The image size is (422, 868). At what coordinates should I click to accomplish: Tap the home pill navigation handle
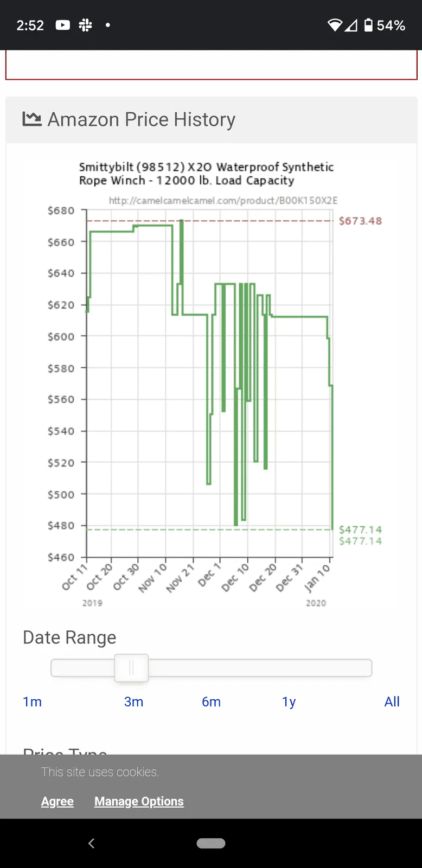pos(211,843)
